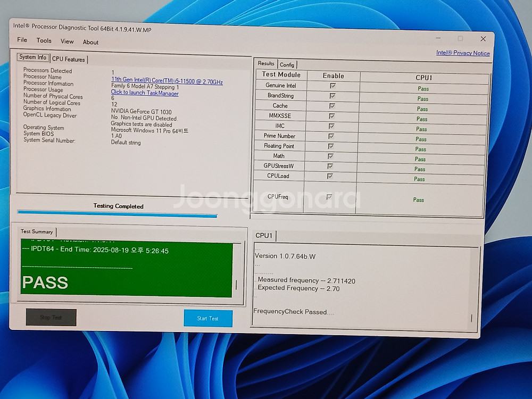This screenshot has width=532, height=399.
Task: Click the Version 1.0.7.64b.W line
Action: [285, 256]
